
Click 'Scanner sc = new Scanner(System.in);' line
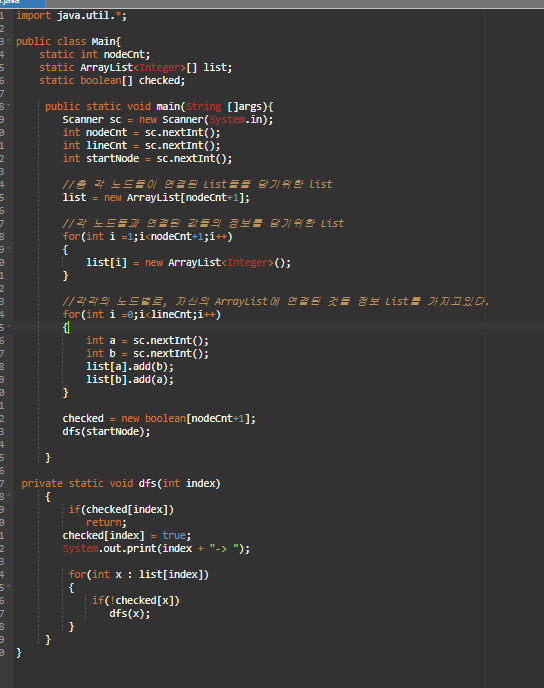click(168, 120)
